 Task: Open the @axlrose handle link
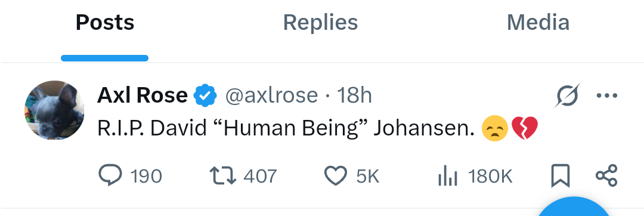point(271,95)
